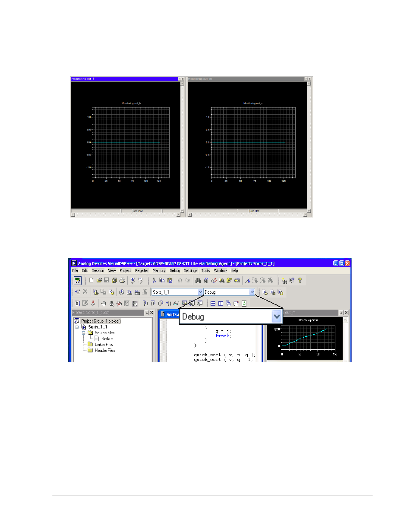Image resolution: width=410 pixels, height=532 pixels.
Task: Click the Tile Horizontally window icon
Action: coord(213,304)
